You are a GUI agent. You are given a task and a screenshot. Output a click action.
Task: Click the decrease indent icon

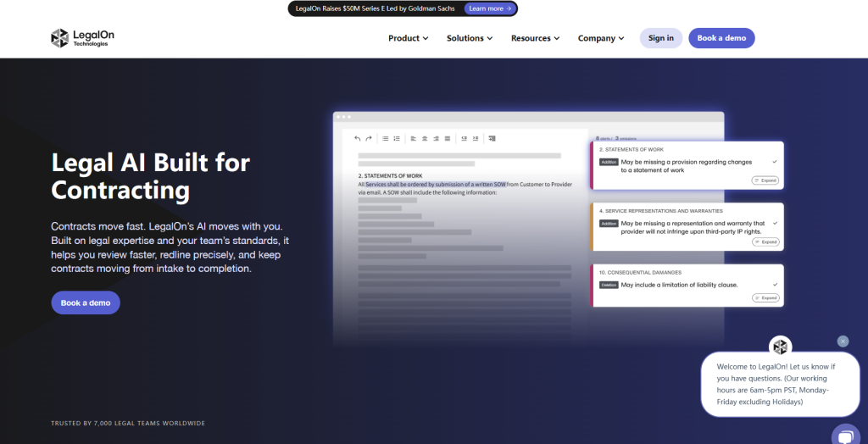464,138
